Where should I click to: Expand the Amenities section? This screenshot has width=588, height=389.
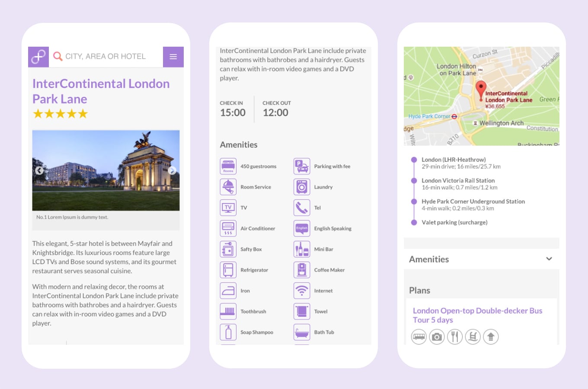coord(549,259)
